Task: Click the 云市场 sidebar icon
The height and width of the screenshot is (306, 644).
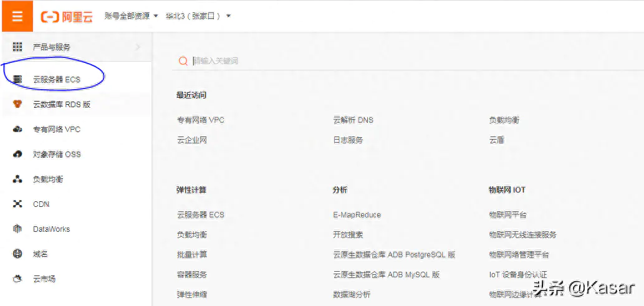Action: pos(17,279)
